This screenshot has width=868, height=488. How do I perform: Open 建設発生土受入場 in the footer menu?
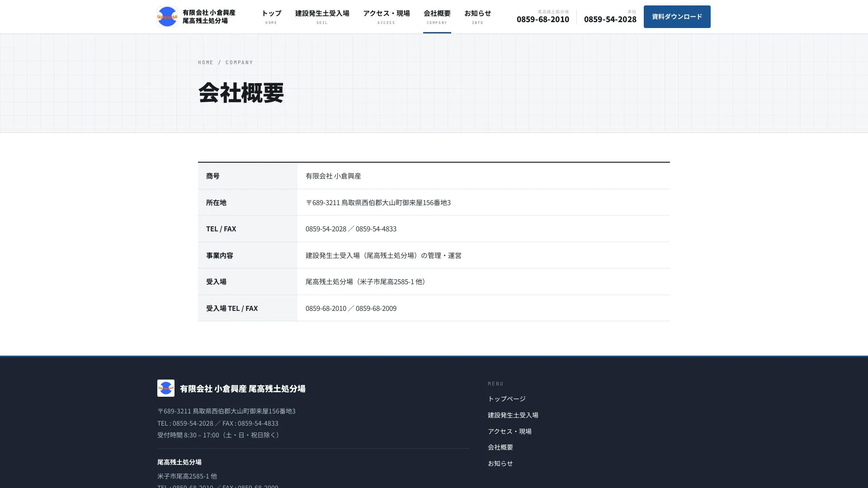tap(513, 415)
